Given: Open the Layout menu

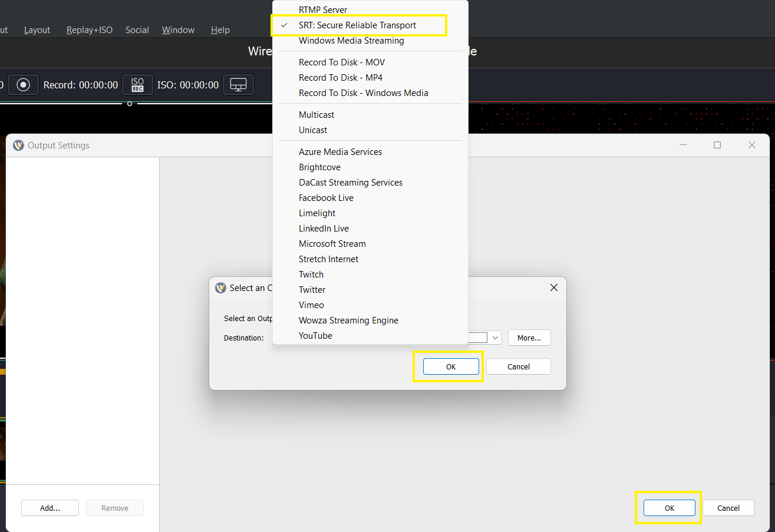Looking at the screenshot, I should 37,30.
